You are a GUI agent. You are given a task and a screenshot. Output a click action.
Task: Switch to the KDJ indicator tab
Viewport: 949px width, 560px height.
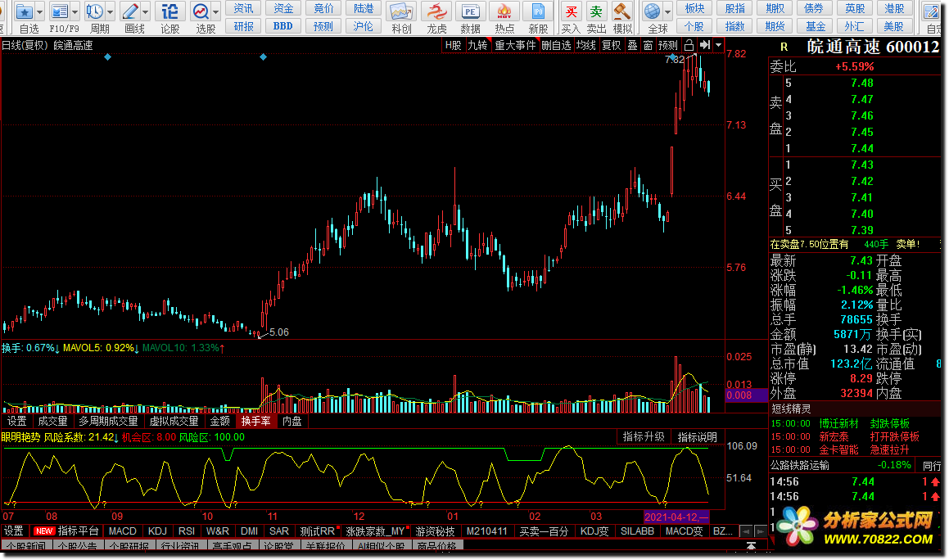157,531
